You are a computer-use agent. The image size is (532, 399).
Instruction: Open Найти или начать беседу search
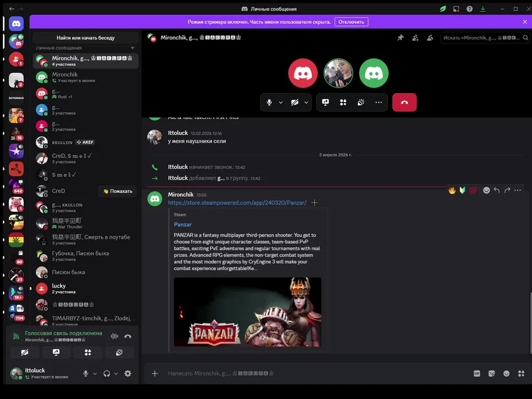click(85, 38)
